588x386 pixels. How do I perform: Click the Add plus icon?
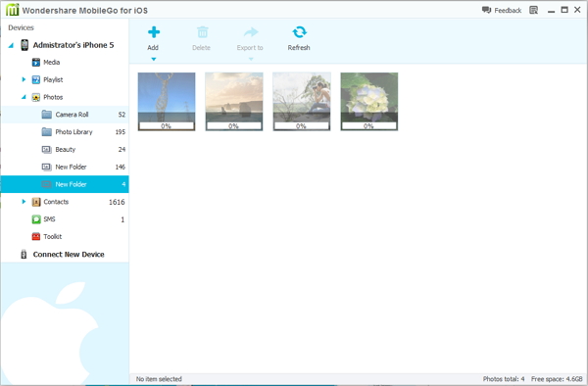click(x=154, y=32)
